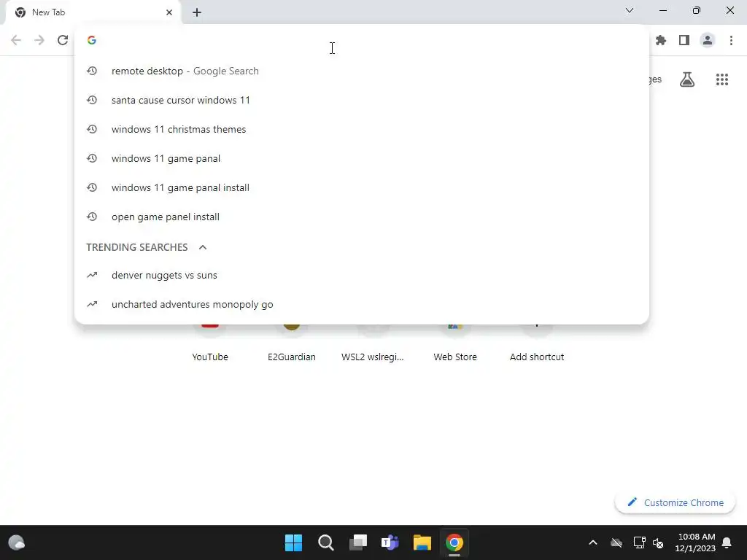Open network status tray icon
This screenshot has width=747, height=560.
point(639,542)
